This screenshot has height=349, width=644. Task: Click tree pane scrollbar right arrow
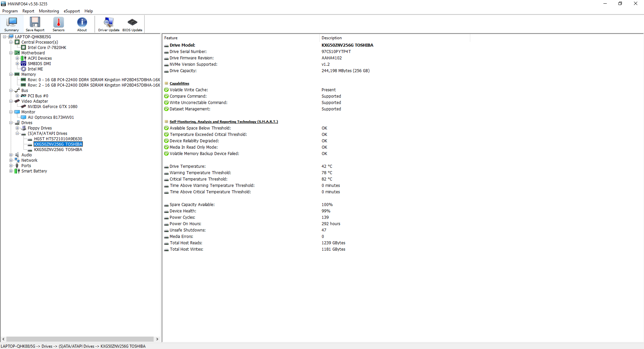click(x=157, y=339)
